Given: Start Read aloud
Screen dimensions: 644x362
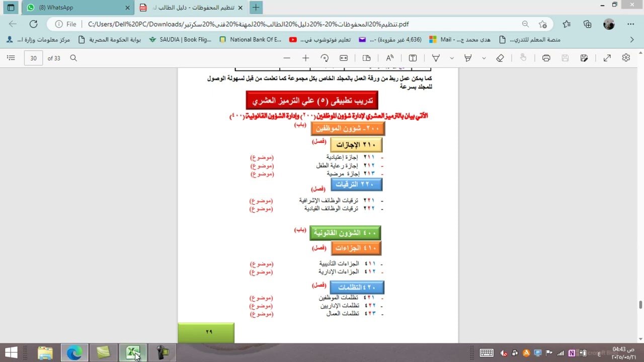Looking at the screenshot, I should point(390,58).
